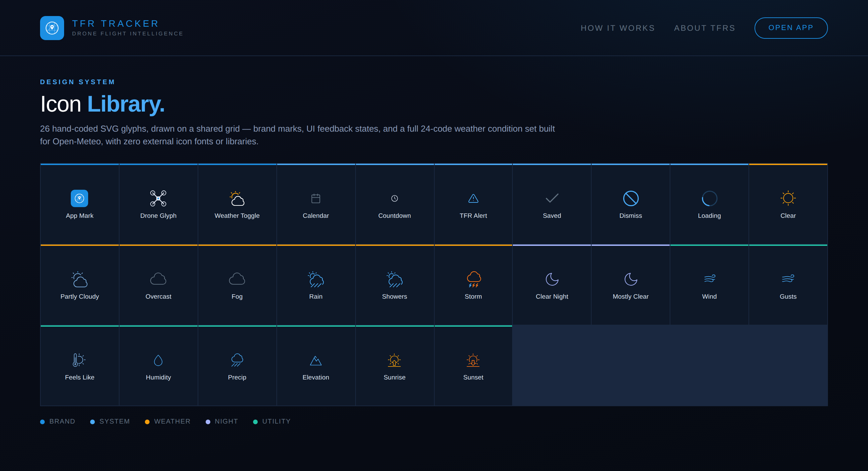Image resolution: width=868 pixels, height=471 pixels.
Task: Select the Drone Glyph icon
Action: pos(158,198)
